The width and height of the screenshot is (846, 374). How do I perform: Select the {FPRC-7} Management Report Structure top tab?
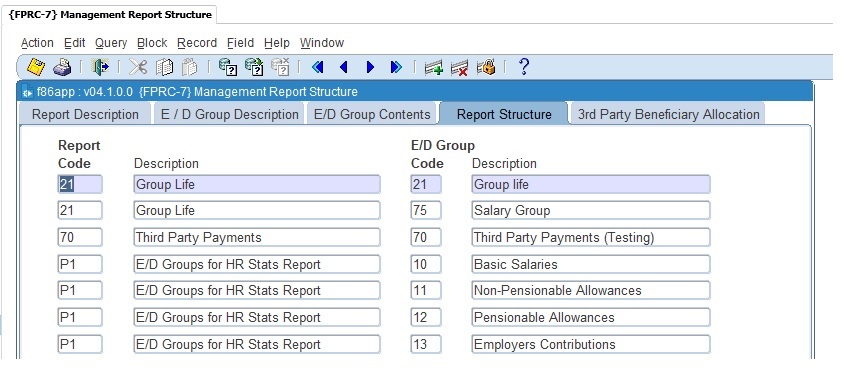(x=110, y=15)
